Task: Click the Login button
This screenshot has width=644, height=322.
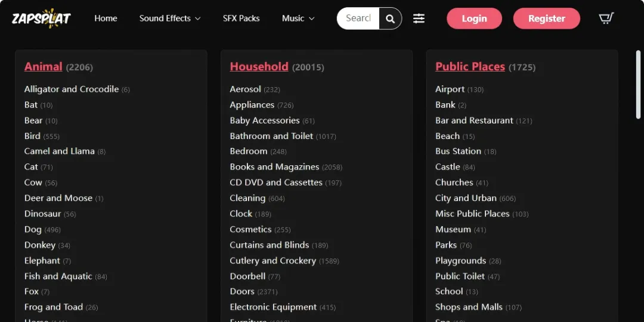Action: 475,18
